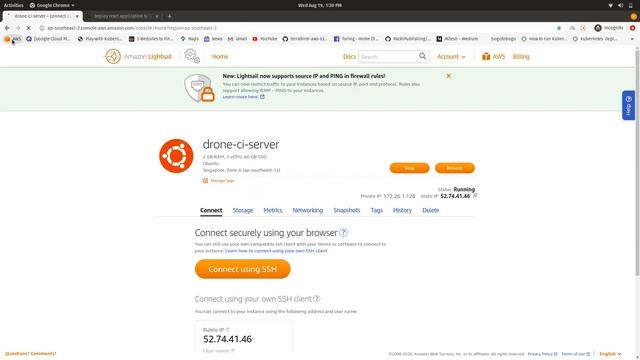Open the Lightsail settings gear icon

point(192,56)
